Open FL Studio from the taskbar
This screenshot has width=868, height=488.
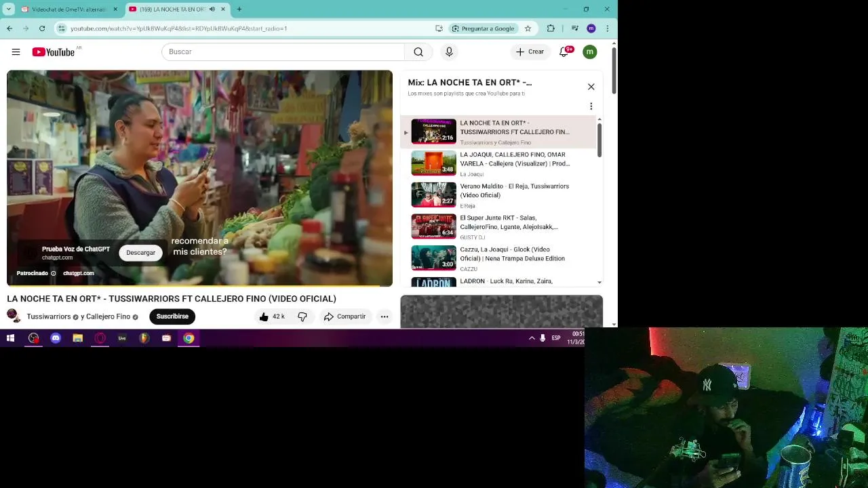[x=144, y=338]
